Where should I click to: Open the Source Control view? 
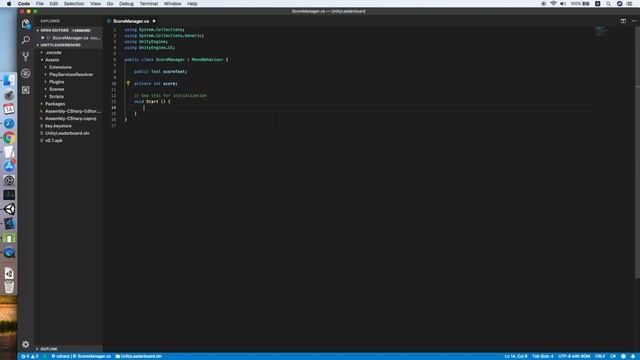[x=26, y=56]
